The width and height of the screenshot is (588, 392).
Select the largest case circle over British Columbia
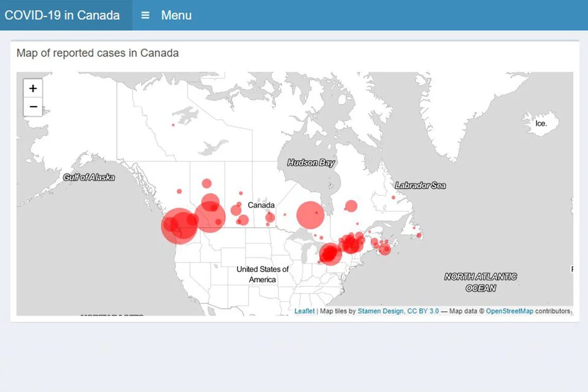(x=179, y=224)
